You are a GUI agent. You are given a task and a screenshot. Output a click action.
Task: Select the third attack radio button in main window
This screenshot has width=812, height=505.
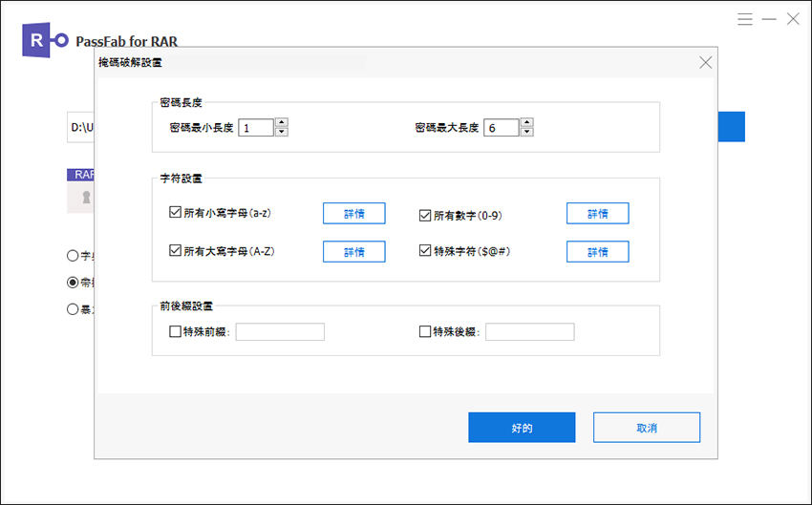(x=73, y=309)
